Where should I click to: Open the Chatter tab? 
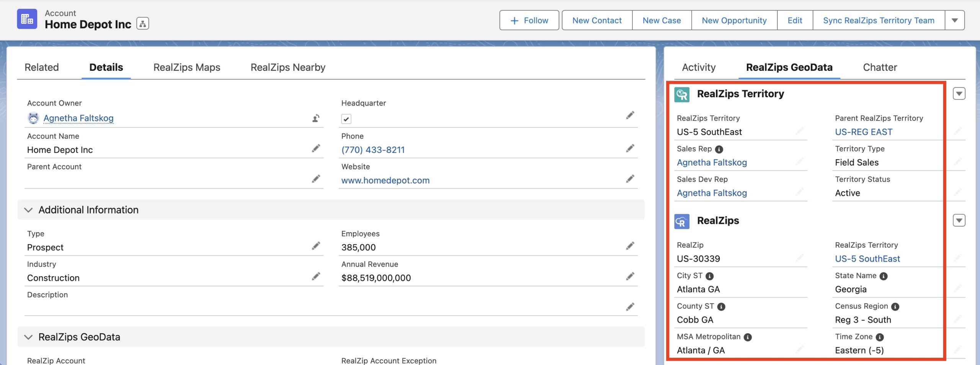tap(880, 67)
